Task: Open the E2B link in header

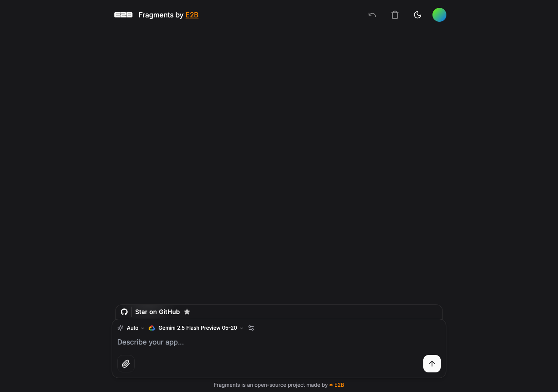Action: (x=192, y=15)
